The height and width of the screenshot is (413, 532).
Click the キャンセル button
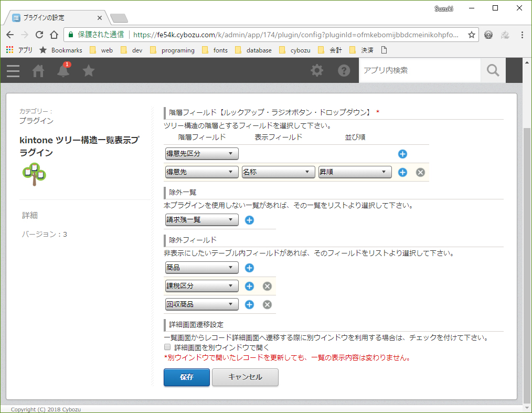[x=246, y=377]
